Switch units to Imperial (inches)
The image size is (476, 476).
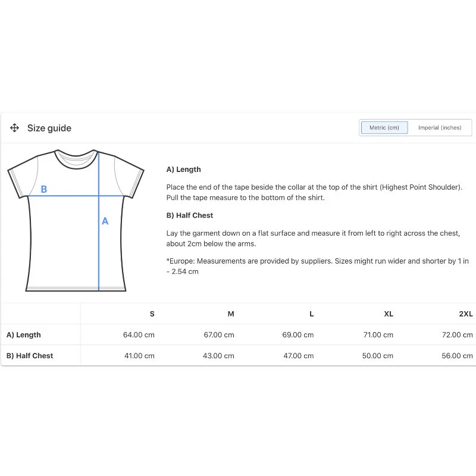click(x=440, y=128)
